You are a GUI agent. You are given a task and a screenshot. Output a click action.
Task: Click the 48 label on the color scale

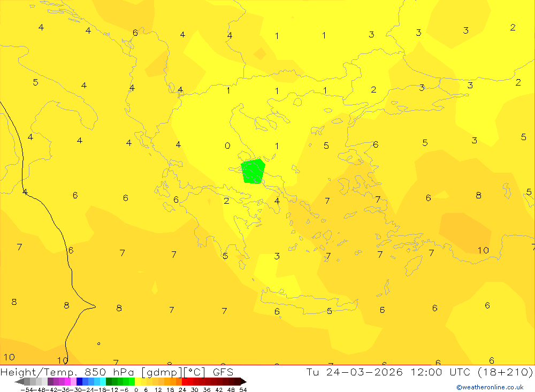point(231,390)
